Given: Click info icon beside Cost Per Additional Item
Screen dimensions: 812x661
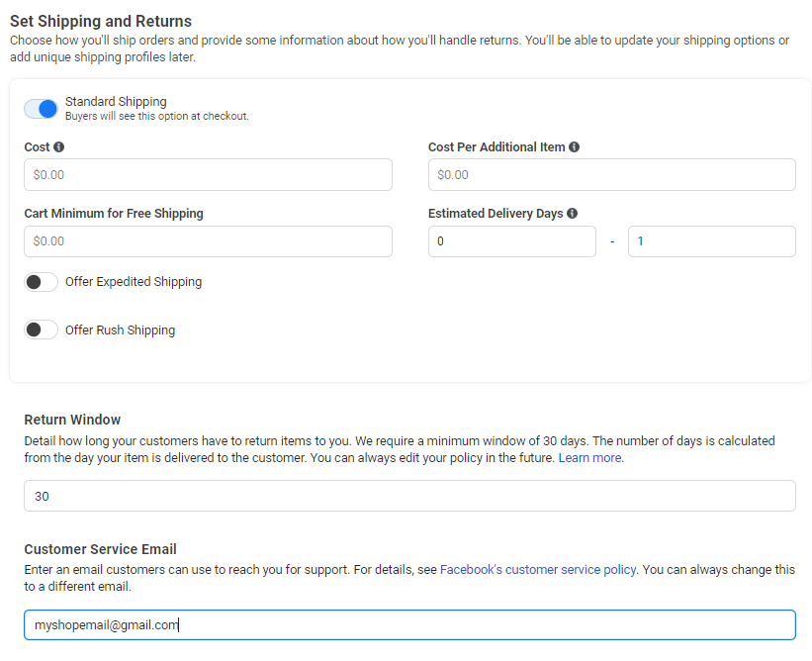Looking at the screenshot, I should [575, 147].
